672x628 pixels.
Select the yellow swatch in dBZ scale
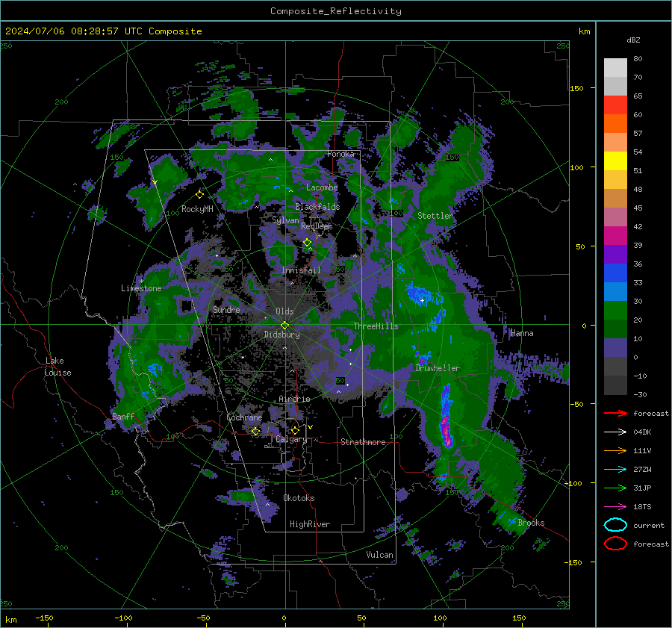coord(615,161)
